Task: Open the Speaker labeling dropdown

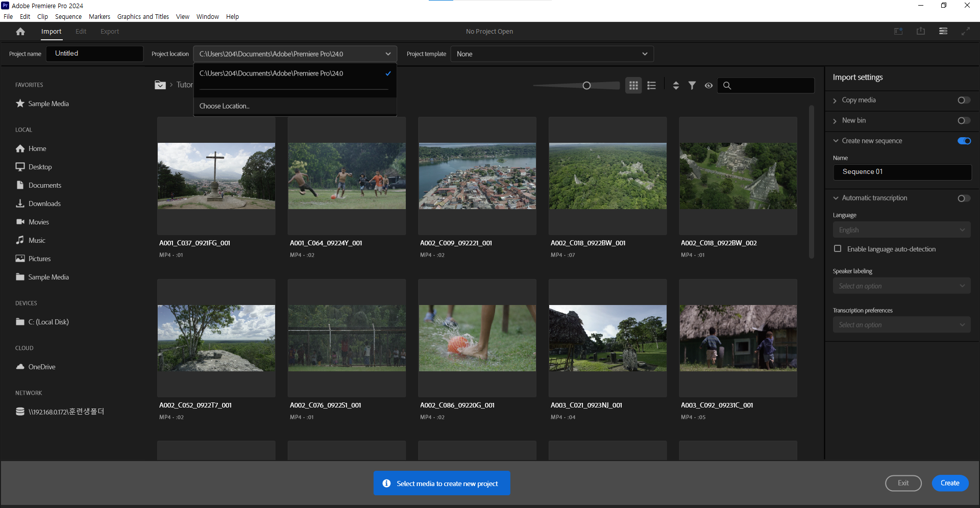Action: coord(902,286)
